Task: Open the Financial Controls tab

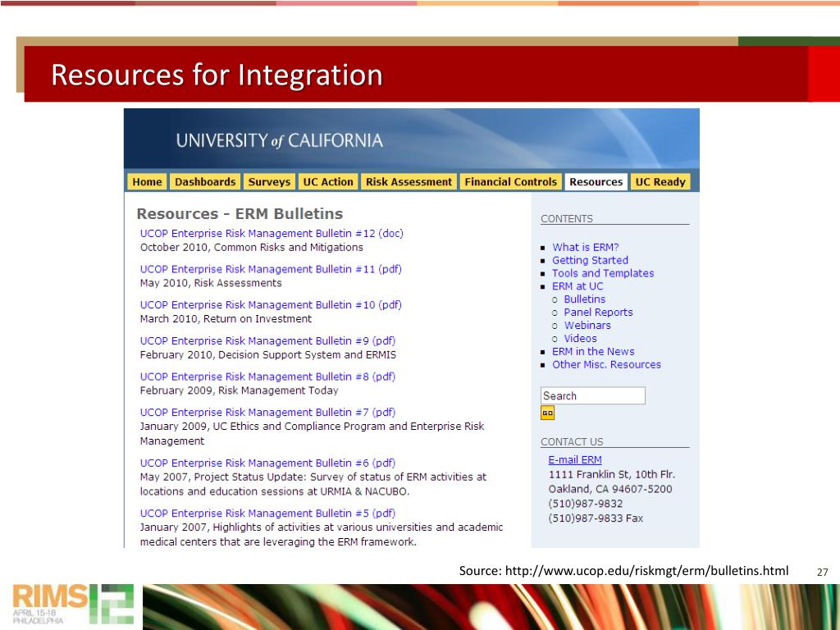Action: 510,181
